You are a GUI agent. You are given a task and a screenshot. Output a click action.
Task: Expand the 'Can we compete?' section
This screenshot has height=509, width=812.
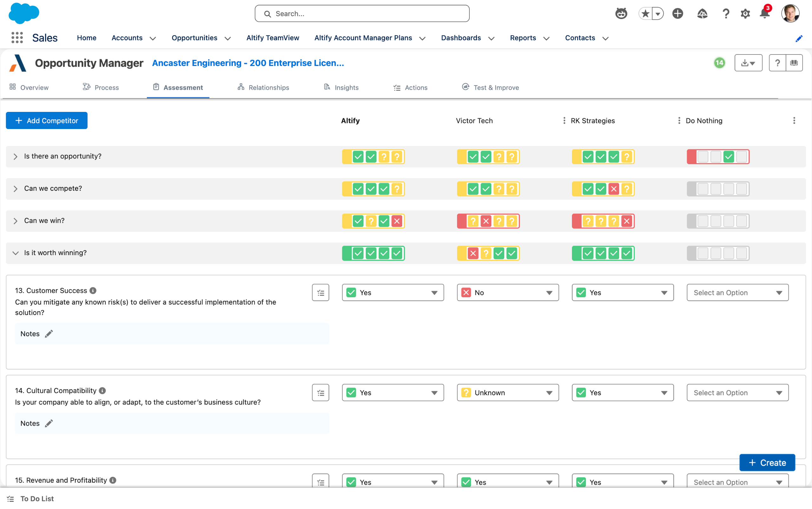16,189
